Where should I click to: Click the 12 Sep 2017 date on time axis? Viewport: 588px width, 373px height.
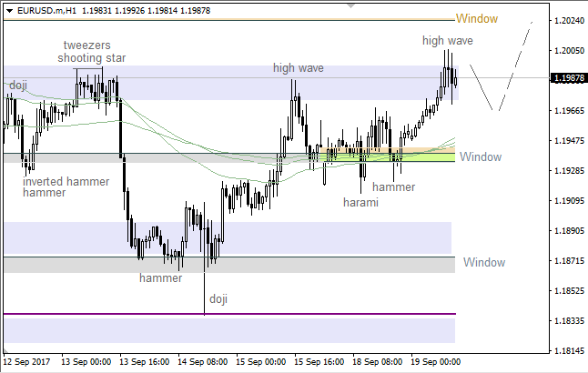[x=27, y=361]
